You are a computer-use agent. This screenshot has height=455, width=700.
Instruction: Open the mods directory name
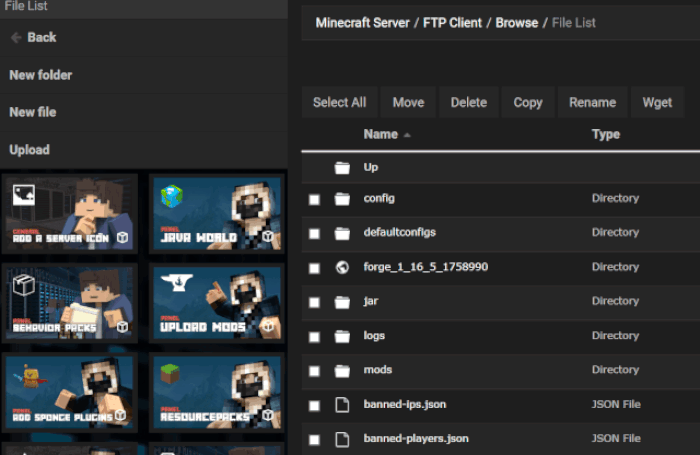(378, 370)
